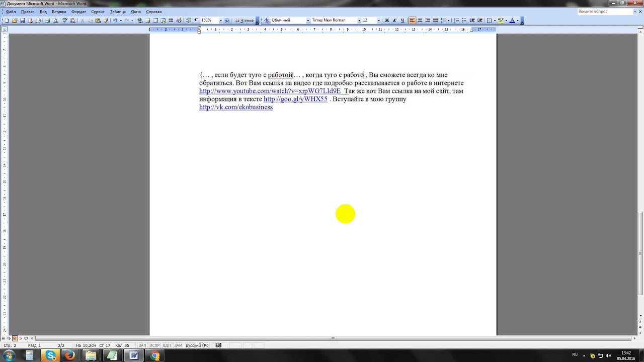This screenshot has width=644, height=362.
Task: Click the spelling status book icon
Action: [x=218, y=345]
